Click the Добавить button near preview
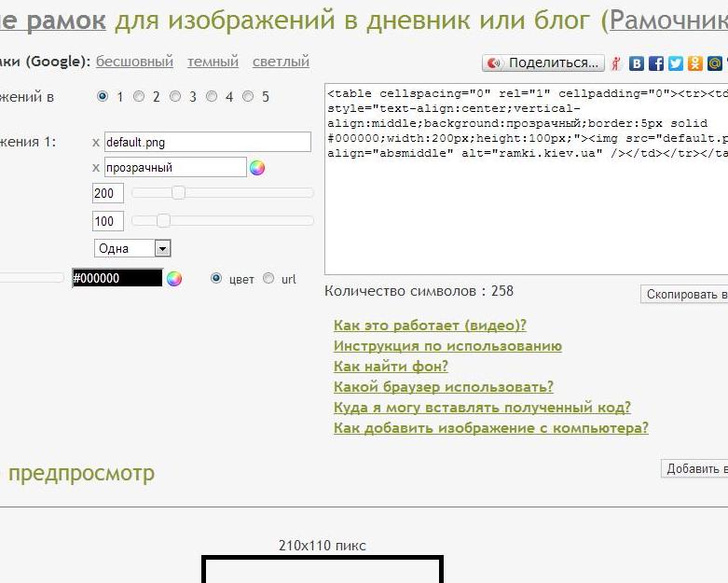 click(694, 468)
